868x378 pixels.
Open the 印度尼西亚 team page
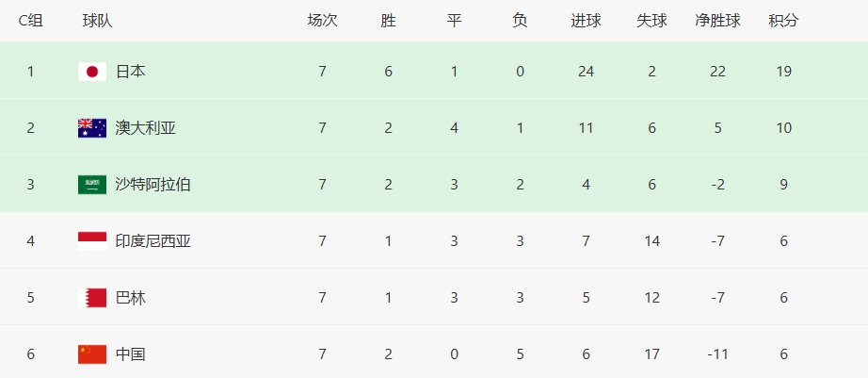tap(153, 241)
